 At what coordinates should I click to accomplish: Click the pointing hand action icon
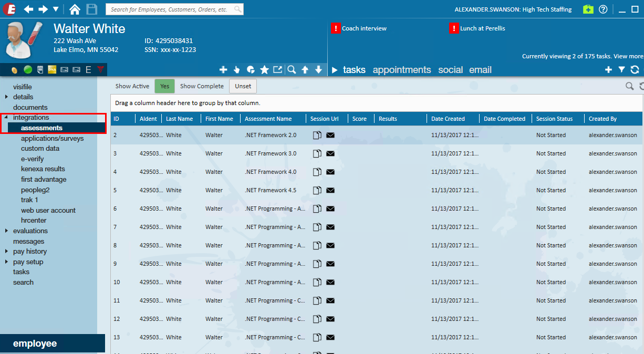[237, 69]
